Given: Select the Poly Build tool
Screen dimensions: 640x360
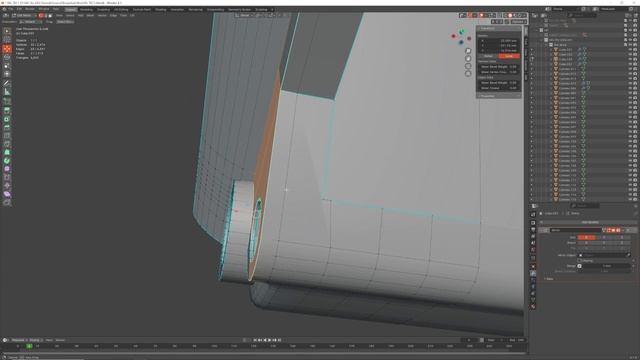Looking at the screenshot, I should pyautogui.click(x=7, y=152).
